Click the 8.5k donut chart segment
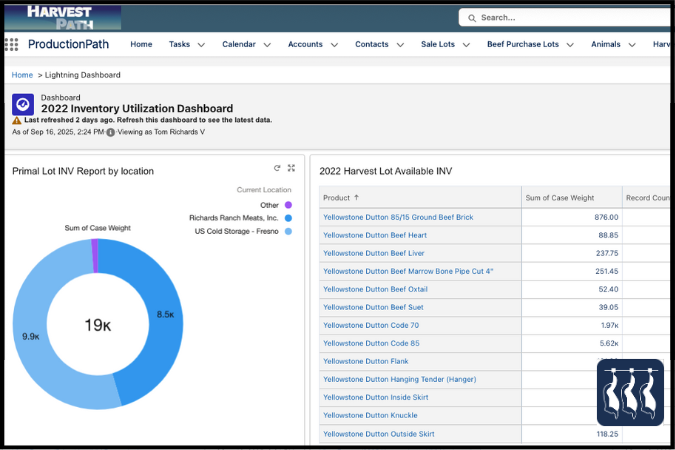The image size is (675, 450). (x=165, y=315)
